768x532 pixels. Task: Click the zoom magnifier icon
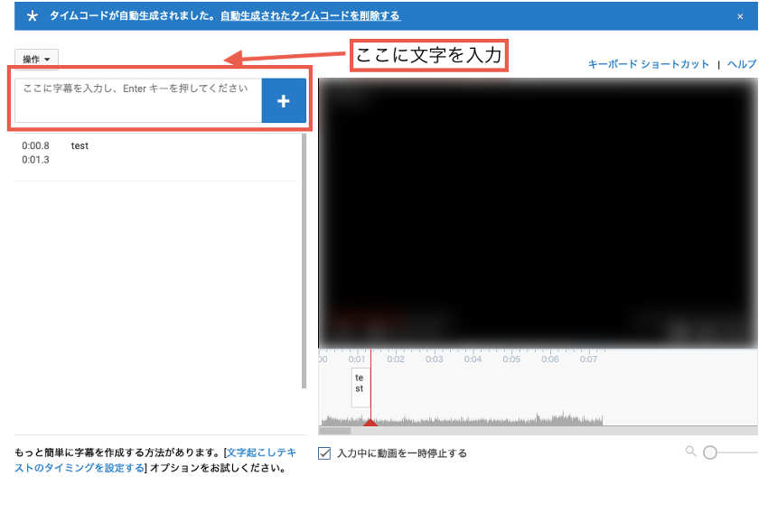click(x=690, y=452)
